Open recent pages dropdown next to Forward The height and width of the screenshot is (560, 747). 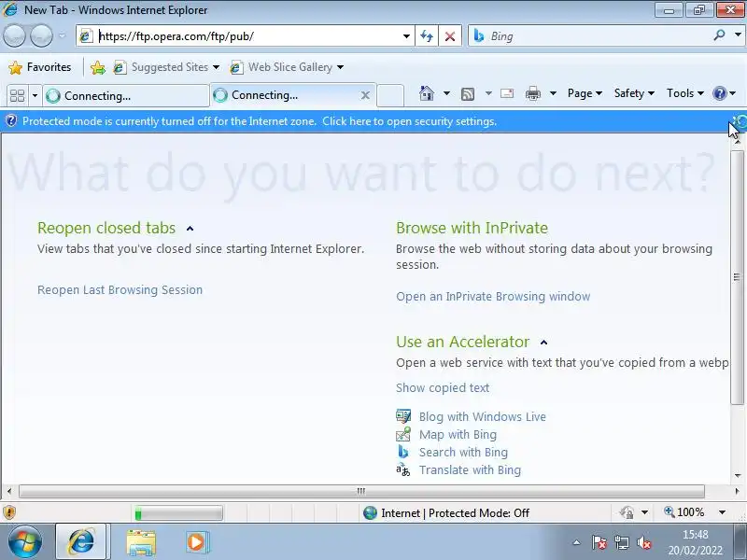tap(62, 36)
